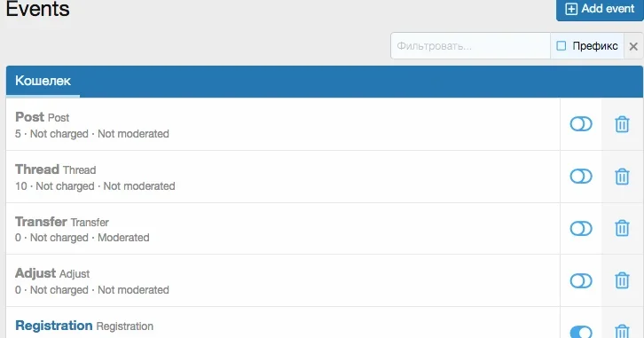The image size is (644, 338).
Task: Focus the Фильтровать filter input field
Action: [x=470, y=46]
